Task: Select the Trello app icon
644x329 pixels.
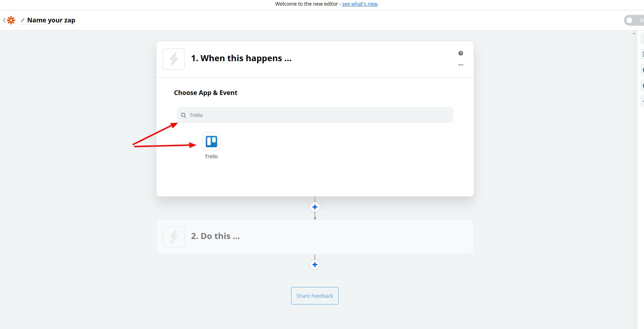Action: [211, 142]
